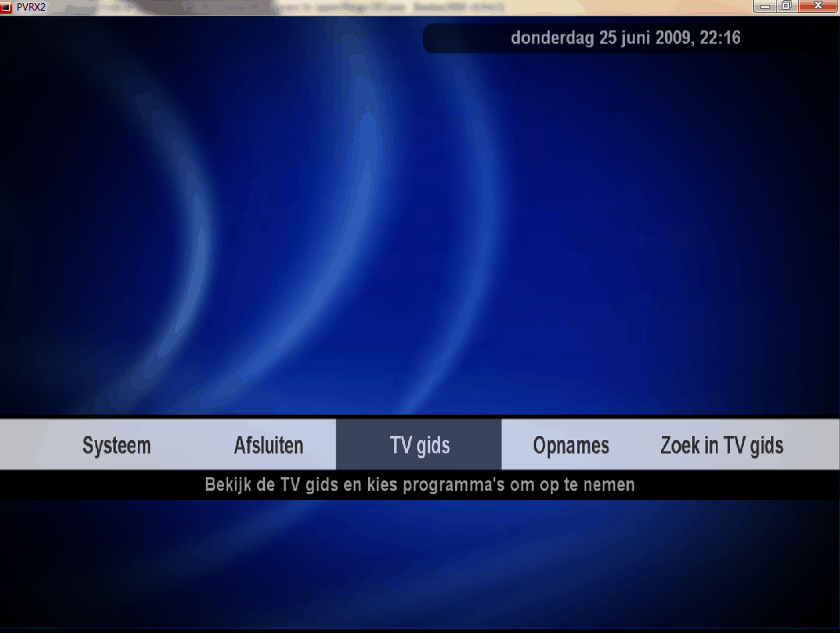Screen dimensions: 840x633
Task: Go to Opnames recordings
Action: pos(571,446)
